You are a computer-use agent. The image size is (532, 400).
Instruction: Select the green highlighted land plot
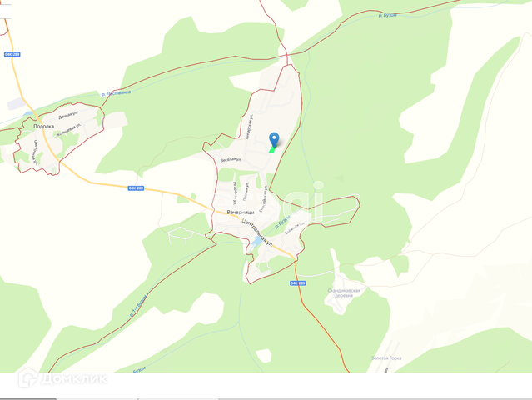[x=272, y=149]
